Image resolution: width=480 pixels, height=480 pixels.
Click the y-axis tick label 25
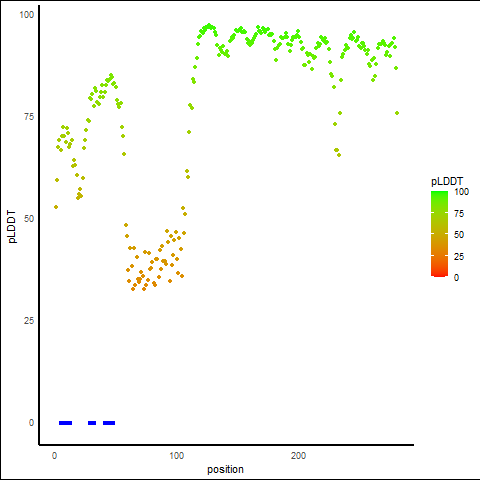pos(29,321)
